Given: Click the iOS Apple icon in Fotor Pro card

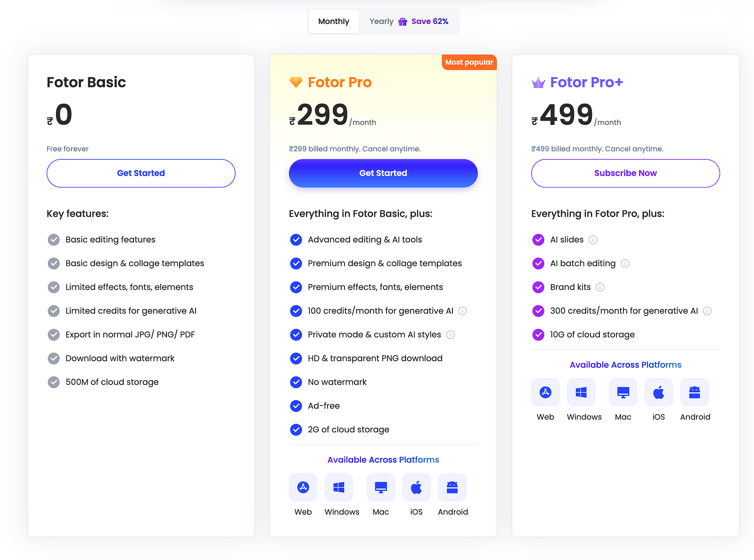Looking at the screenshot, I should pos(417,487).
